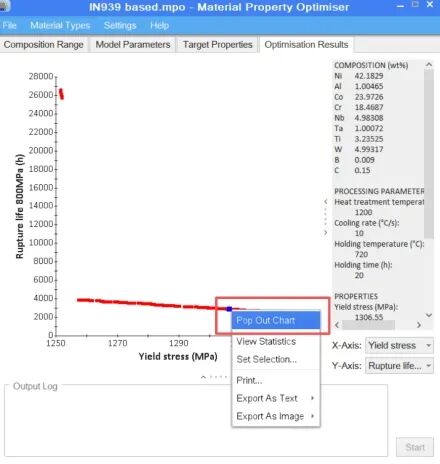440x464 pixels.
Task: Click yield stress value 1306.55
Action: coord(369,317)
